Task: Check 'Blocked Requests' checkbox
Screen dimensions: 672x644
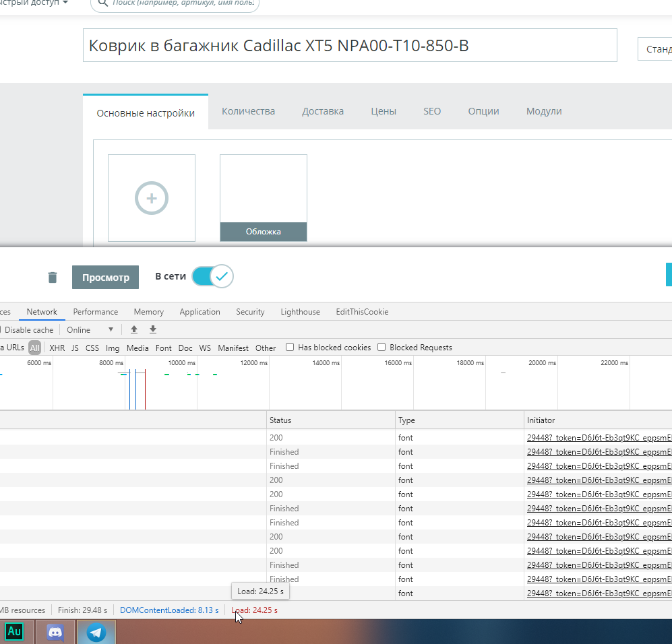Action: tap(381, 348)
